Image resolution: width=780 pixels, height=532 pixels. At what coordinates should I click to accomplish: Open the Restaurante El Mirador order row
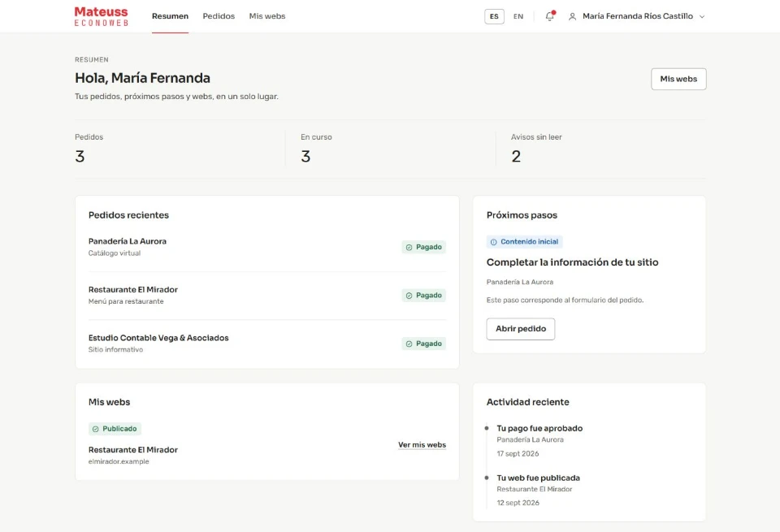[267, 296]
